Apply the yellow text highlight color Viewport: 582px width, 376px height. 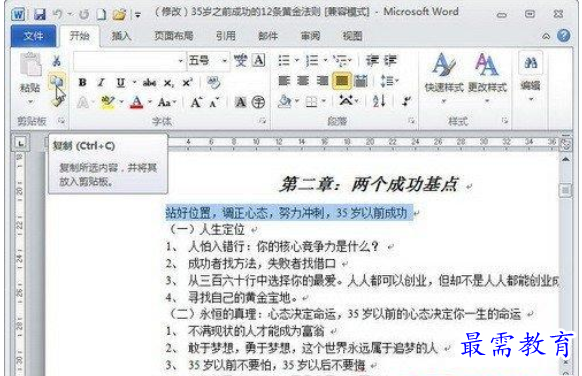(108, 102)
